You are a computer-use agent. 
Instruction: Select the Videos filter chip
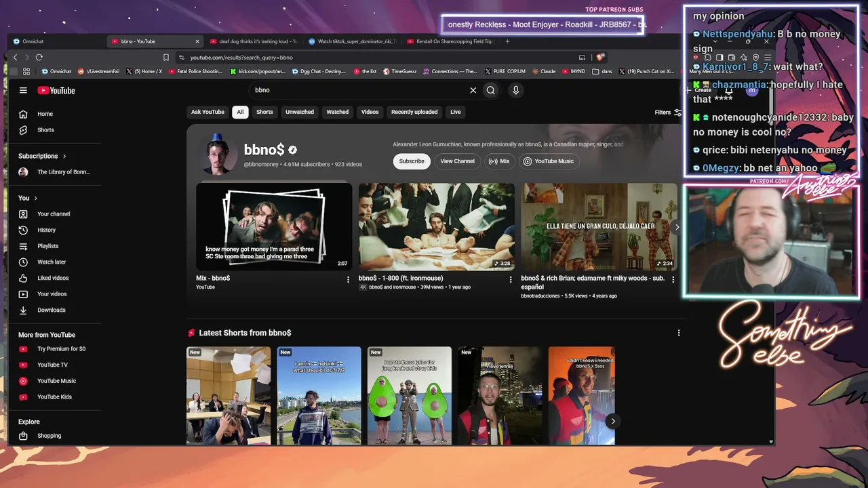click(x=370, y=113)
